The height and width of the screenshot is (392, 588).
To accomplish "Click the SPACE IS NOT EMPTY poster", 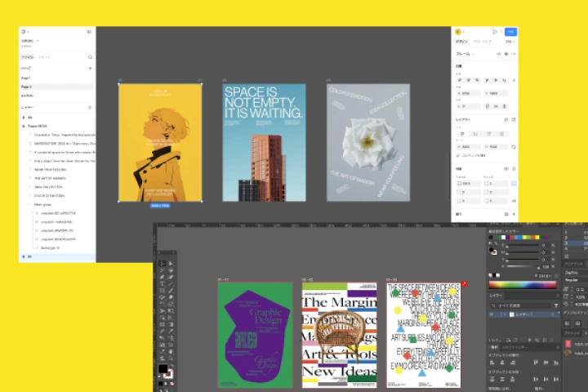I will click(264, 143).
